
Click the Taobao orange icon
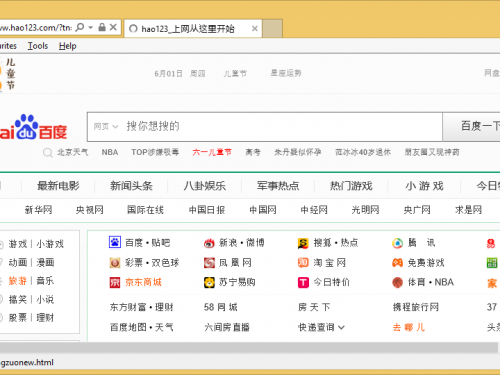(303, 263)
